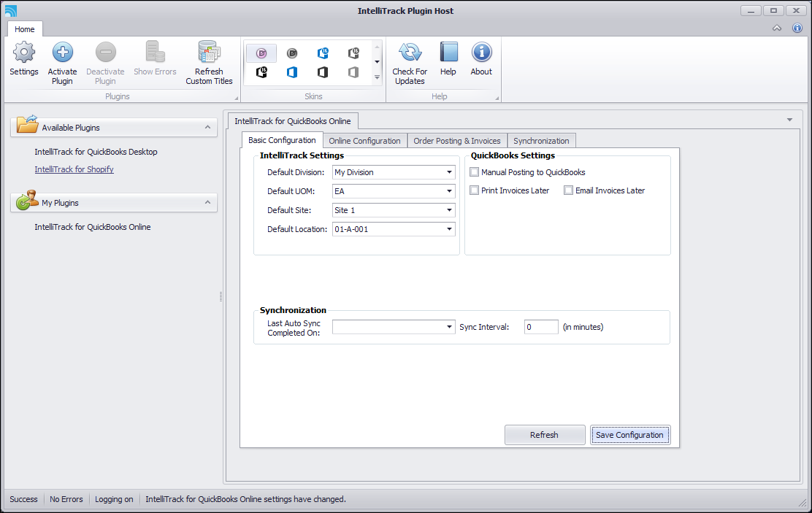Select the gray Office 16 skin icon
This screenshot has width=812, height=513.
(x=353, y=53)
